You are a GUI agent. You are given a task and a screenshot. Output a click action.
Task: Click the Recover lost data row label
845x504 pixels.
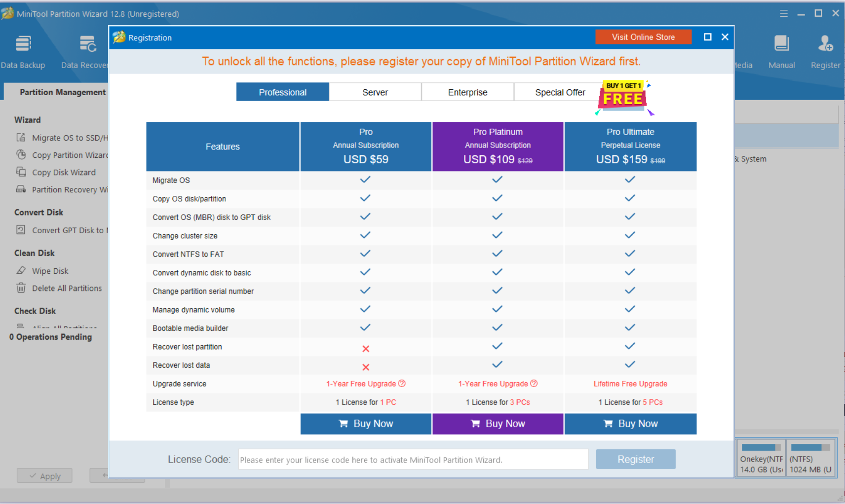tap(181, 365)
